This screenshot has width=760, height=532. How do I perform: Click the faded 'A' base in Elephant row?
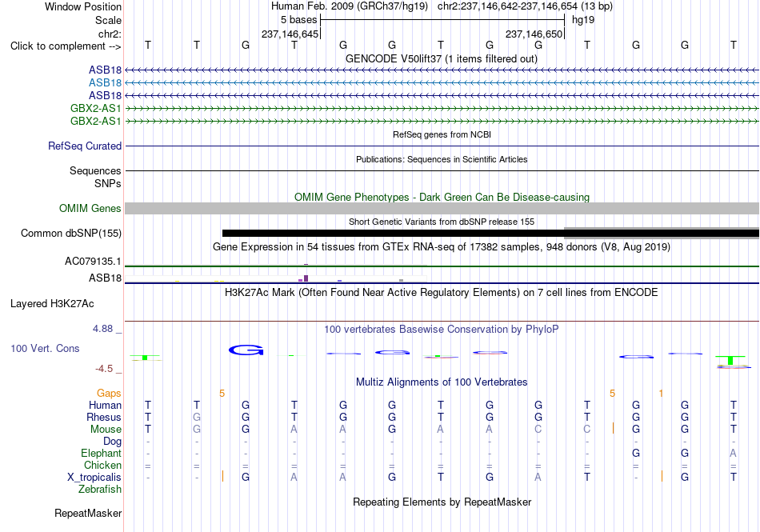pyautogui.click(x=733, y=453)
